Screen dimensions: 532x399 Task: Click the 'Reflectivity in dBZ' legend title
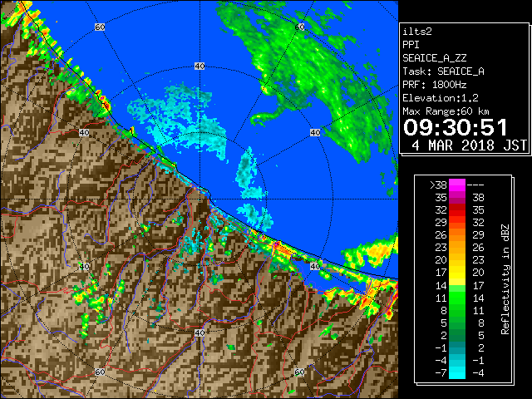(505, 279)
